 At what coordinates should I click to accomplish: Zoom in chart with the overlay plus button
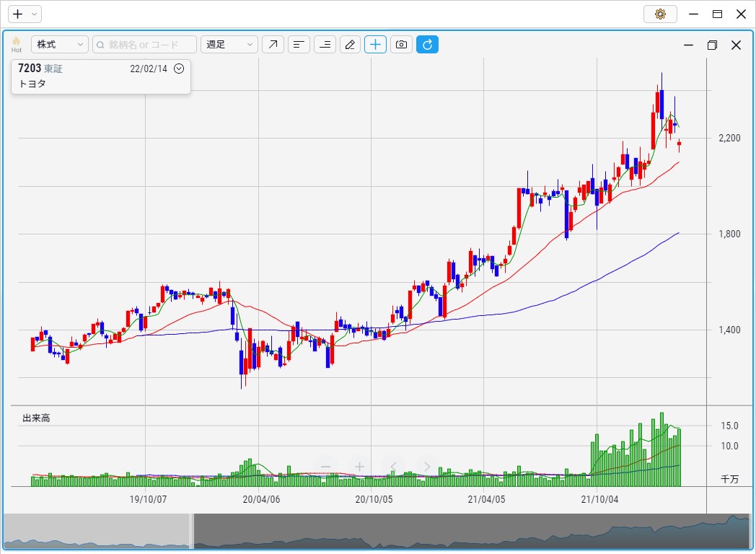pyautogui.click(x=359, y=467)
